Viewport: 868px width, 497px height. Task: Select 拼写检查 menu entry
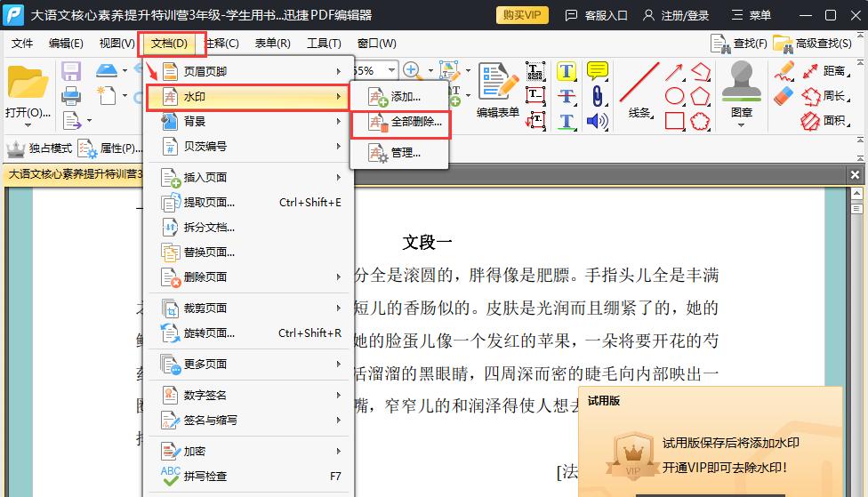[x=250, y=476]
